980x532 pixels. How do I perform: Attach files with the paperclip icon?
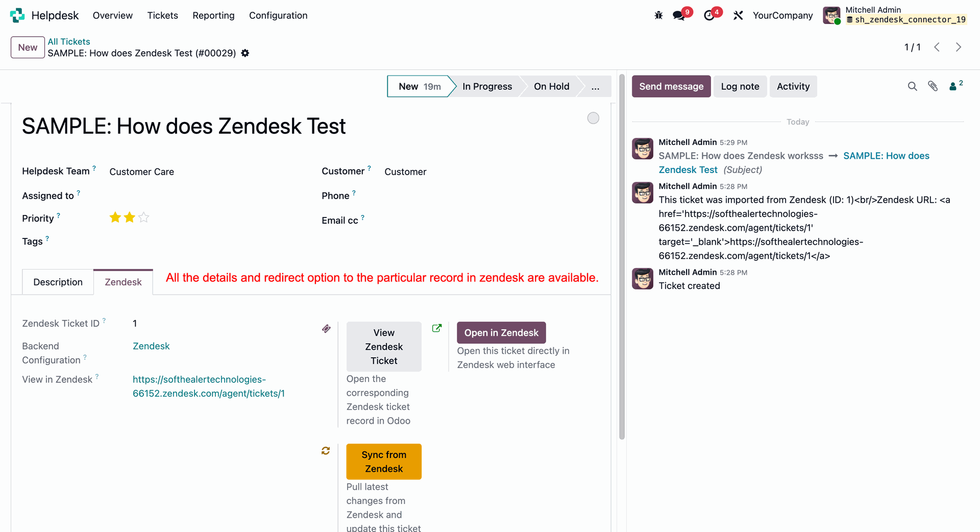(x=933, y=86)
